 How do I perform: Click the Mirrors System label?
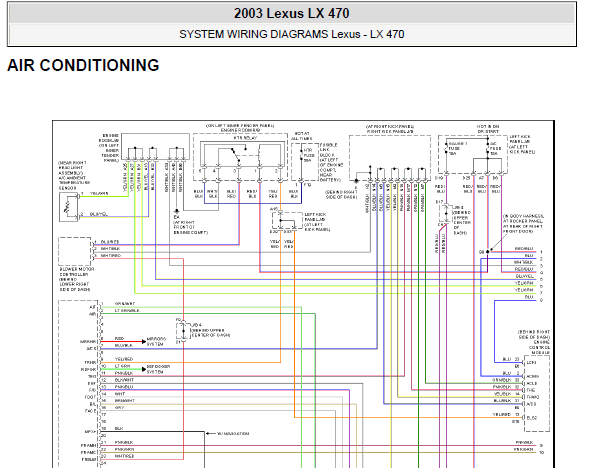(156, 342)
